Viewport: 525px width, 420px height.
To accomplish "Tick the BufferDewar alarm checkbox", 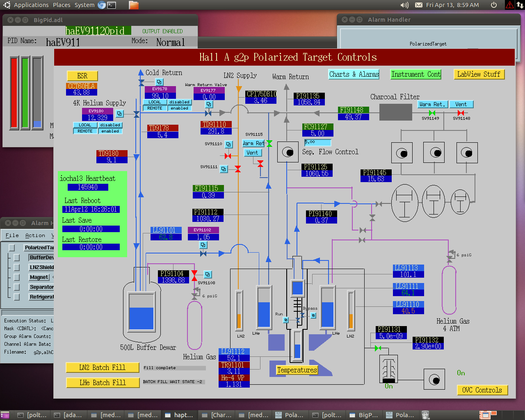I will pyautogui.click(x=16, y=258).
